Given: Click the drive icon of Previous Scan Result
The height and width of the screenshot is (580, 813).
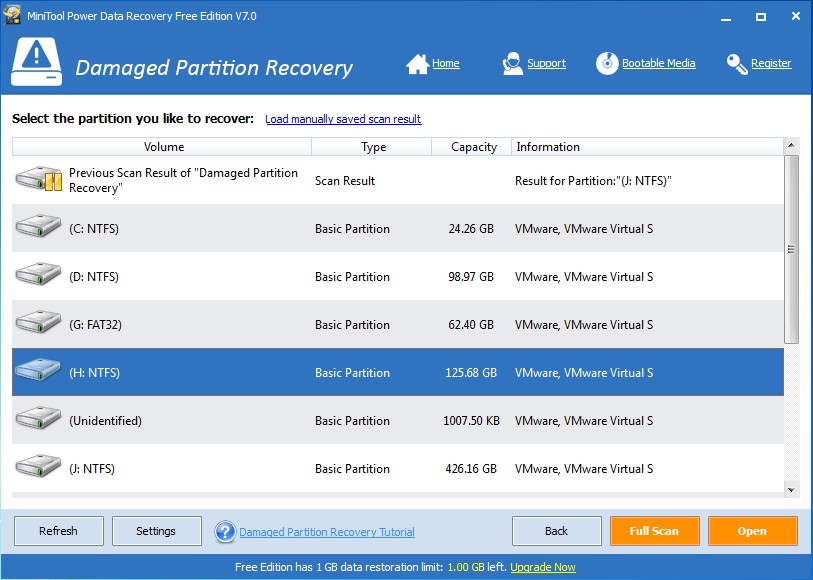Looking at the screenshot, I should point(39,179).
